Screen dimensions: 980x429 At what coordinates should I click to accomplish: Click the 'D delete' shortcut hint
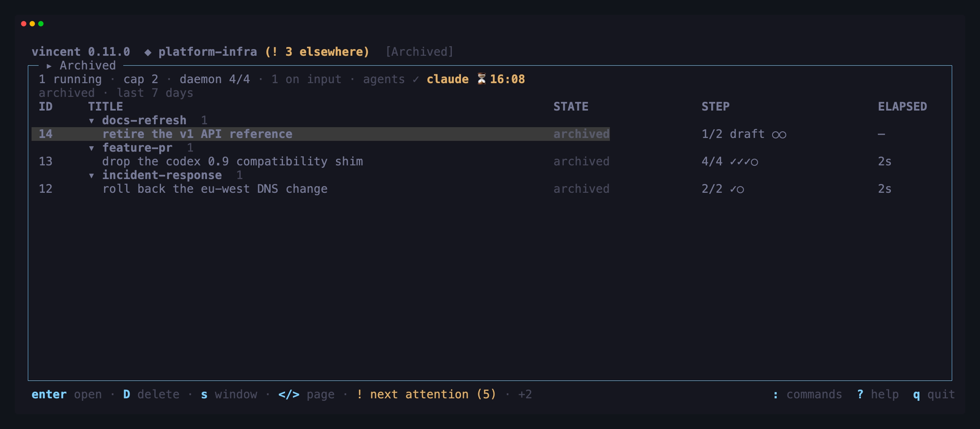coord(151,394)
